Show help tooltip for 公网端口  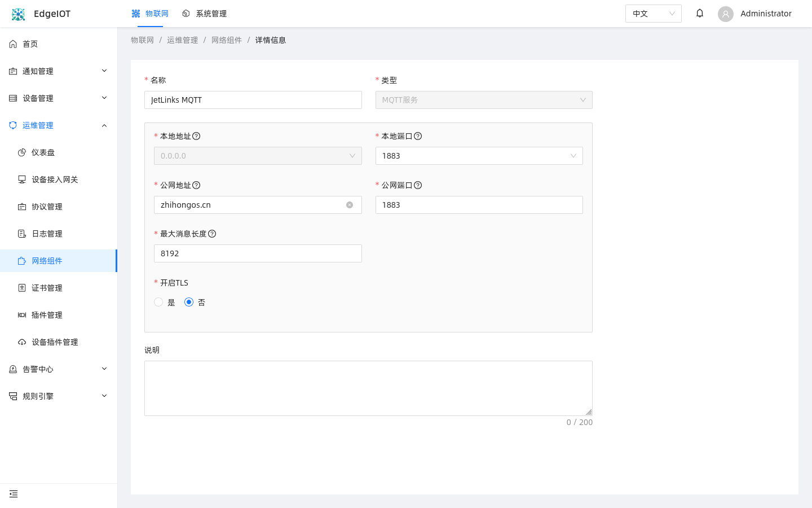pyautogui.click(x=418, y=185)
